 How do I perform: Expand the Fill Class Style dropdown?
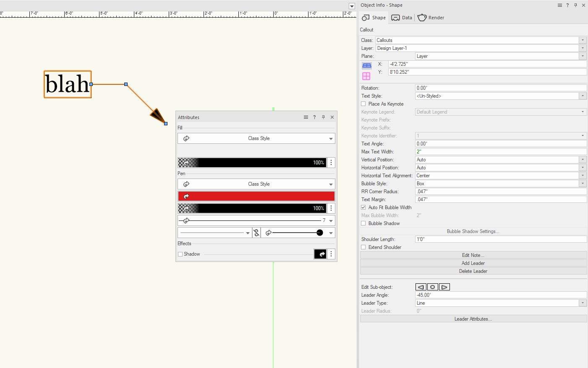pos(331,139)
